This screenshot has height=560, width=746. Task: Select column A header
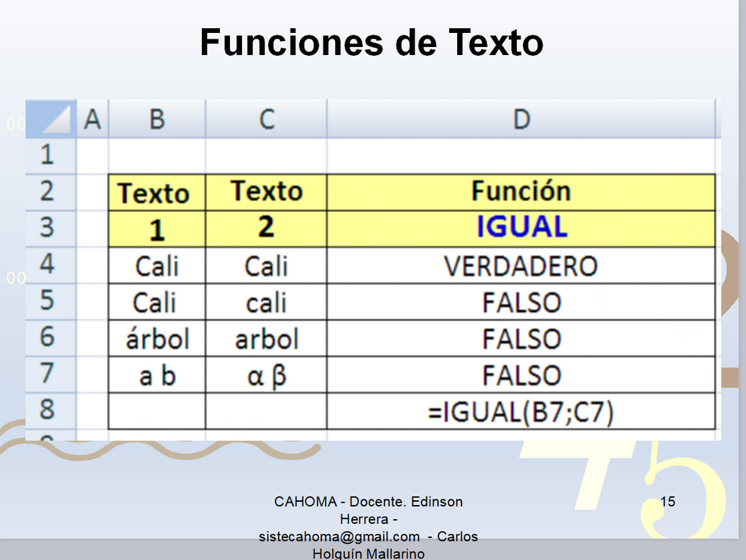tap(93, 119)
